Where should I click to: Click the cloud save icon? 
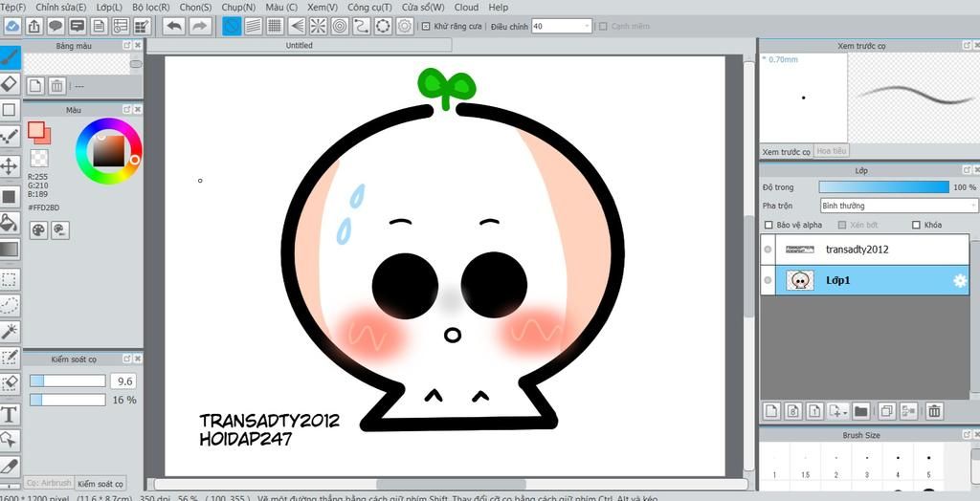tap(13, 26)
